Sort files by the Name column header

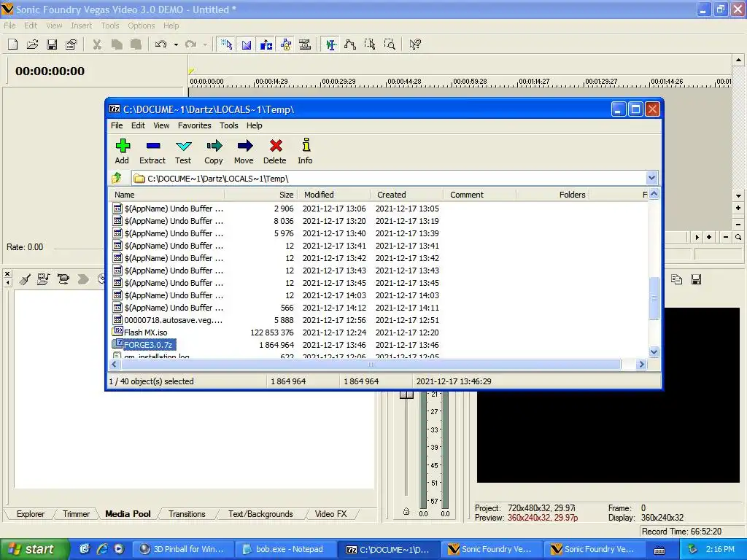click(167, 195)
